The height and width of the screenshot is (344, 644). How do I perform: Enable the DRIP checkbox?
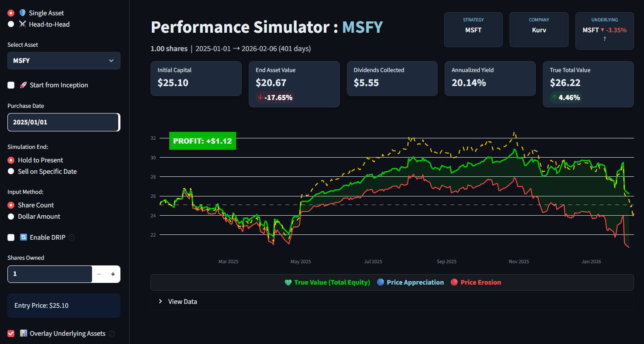[11, 237]
